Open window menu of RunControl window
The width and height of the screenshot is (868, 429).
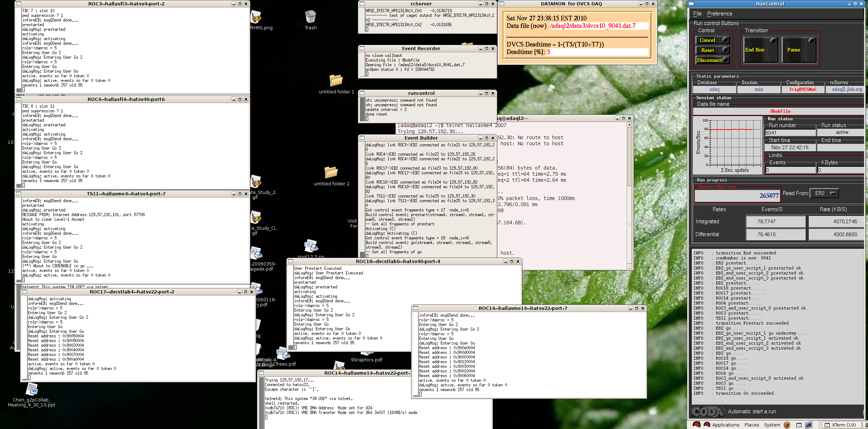(x=691, y=4)
